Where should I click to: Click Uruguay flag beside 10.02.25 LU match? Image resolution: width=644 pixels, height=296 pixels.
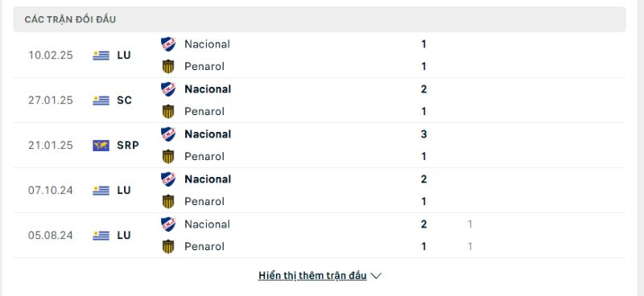click(x=101, y=55)
